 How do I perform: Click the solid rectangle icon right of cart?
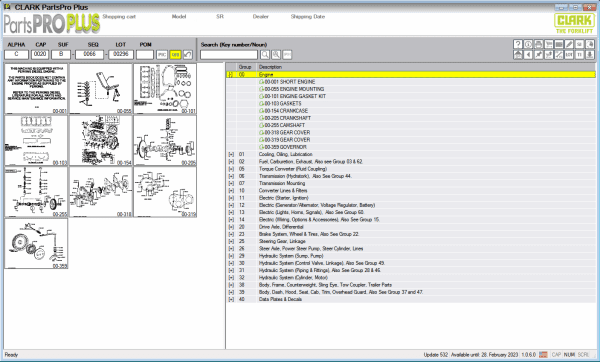tap(559, 44)
